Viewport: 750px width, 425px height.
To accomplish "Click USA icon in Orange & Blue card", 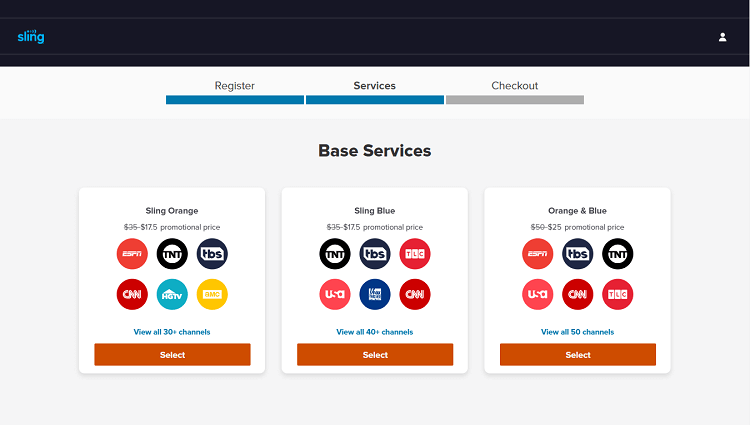I will pos(538,294).
